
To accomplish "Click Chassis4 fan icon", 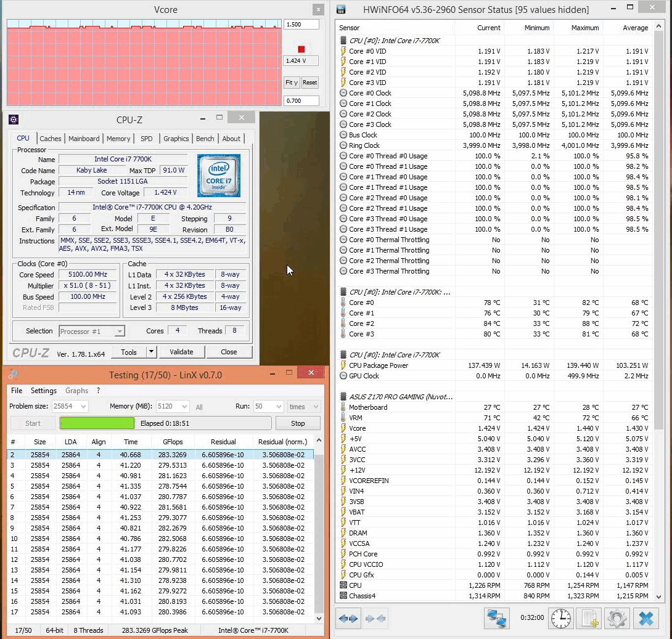I will pos(343,596).
